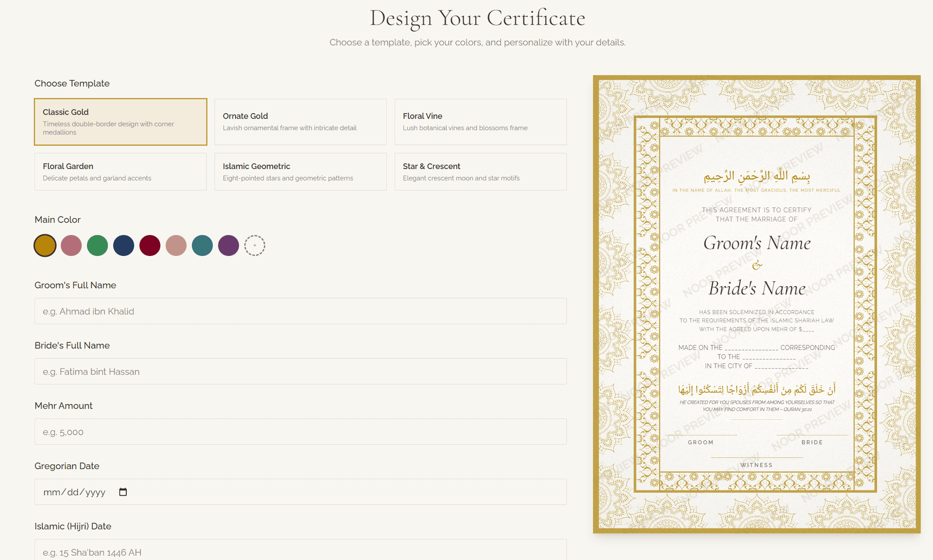
Task: Open the calendar picker in Gregorian Date field
Action: pos(123,492)
